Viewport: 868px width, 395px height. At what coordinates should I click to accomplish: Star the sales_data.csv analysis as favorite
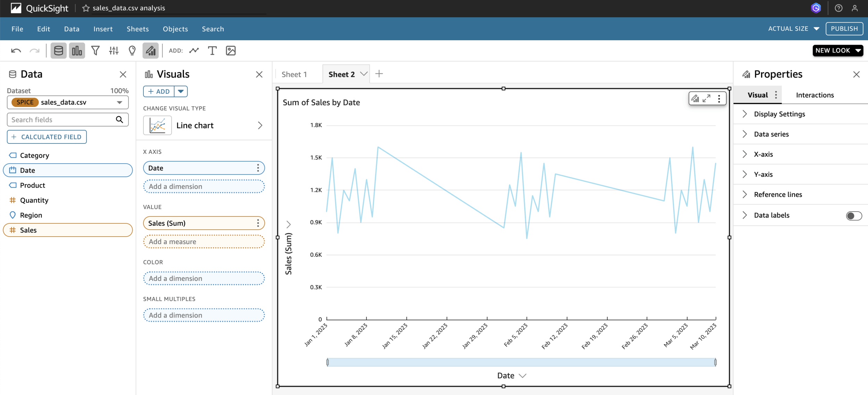86,8
